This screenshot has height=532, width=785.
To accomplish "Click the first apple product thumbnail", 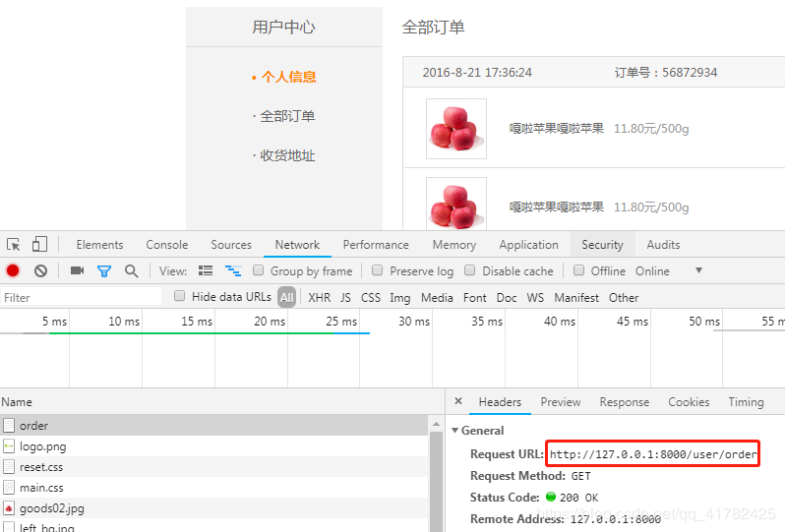I will (456, 129).
